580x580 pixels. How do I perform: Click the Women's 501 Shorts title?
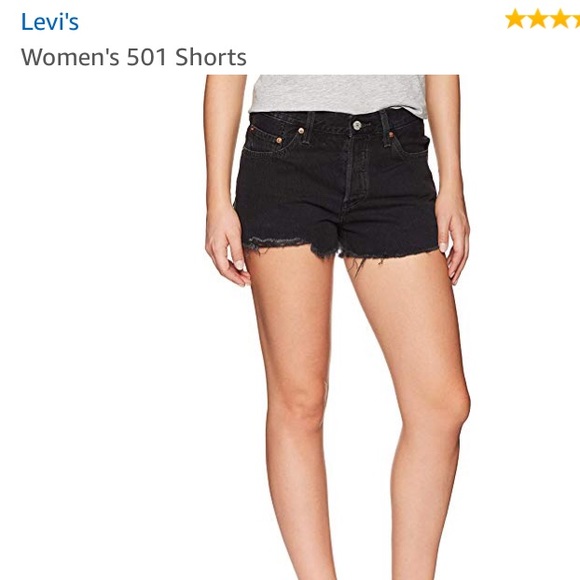[134, 57]
